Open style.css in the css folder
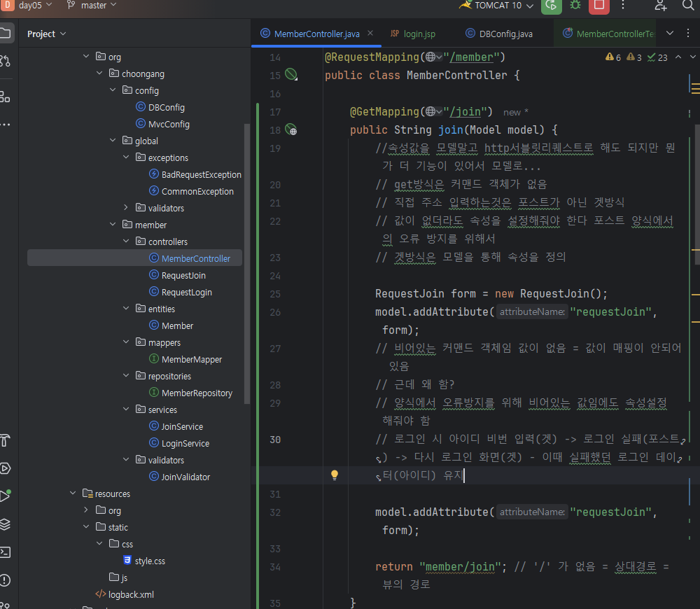The height and width of the screenshot is (609, 700). [143, 561]
